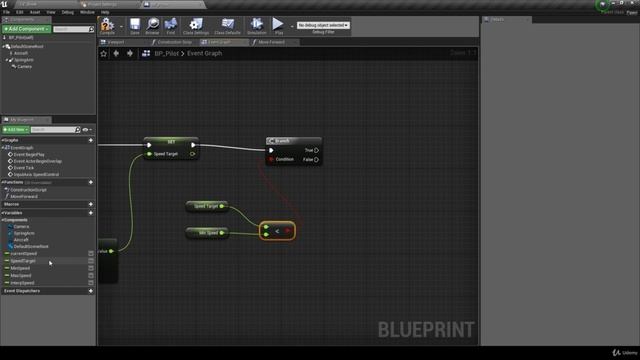Viewport: 640px width, 360px height.
Task: Add a new function with Functions plus
Action: pos(91,182)
